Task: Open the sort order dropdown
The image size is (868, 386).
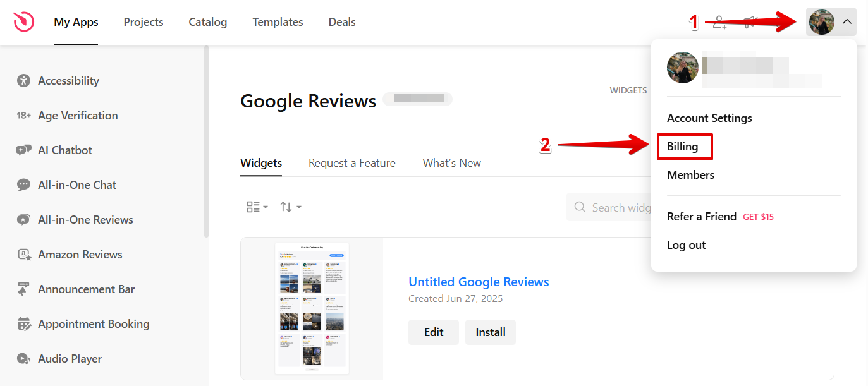Action: [x=291, y=207]
